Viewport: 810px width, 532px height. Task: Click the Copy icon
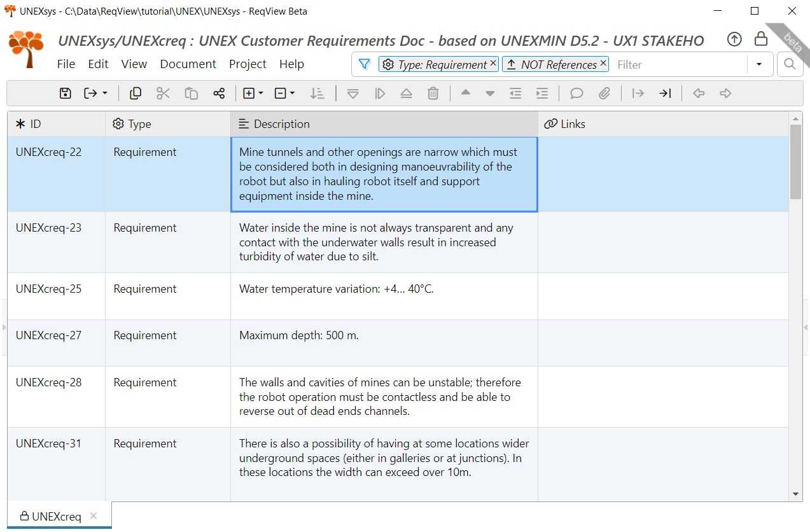tap(136, 94)
